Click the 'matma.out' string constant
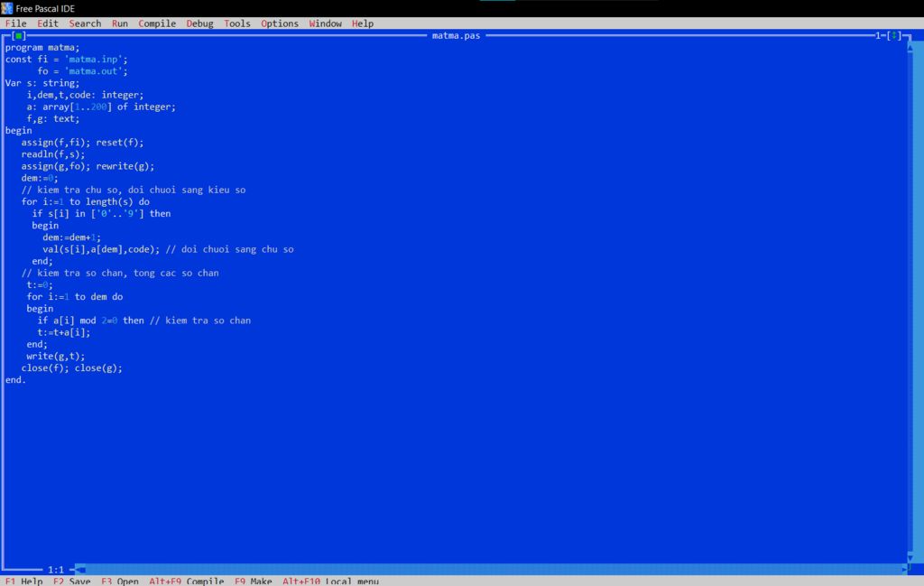Screen dimensions: 924x586 click(x=93, y=71)
